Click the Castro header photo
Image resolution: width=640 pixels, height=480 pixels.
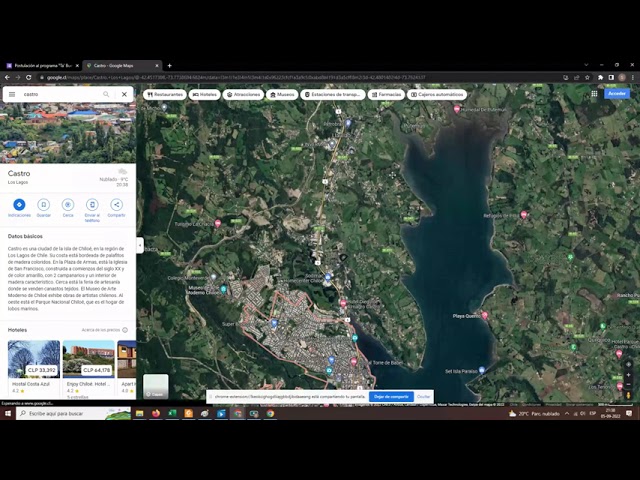coord(68,133)
